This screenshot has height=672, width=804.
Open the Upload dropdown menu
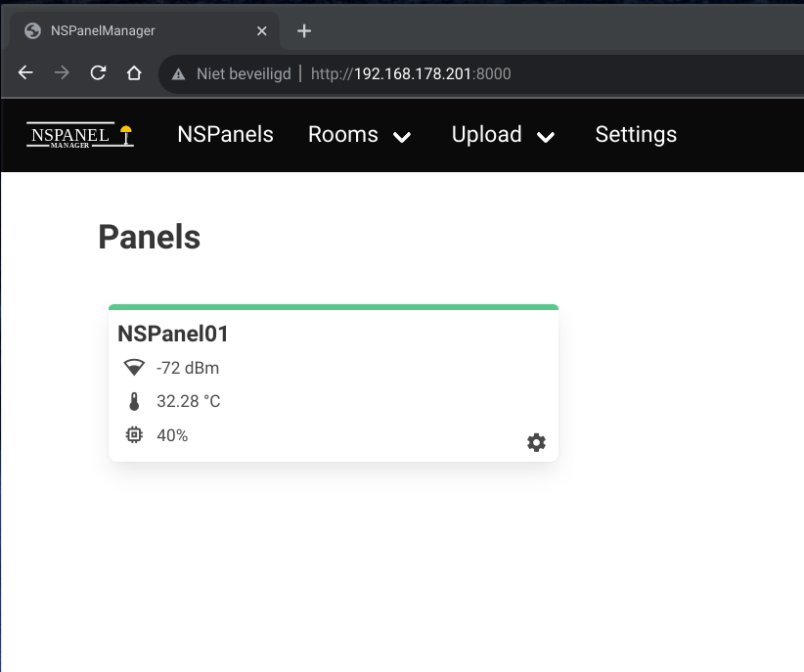click(x=486, y=134)
